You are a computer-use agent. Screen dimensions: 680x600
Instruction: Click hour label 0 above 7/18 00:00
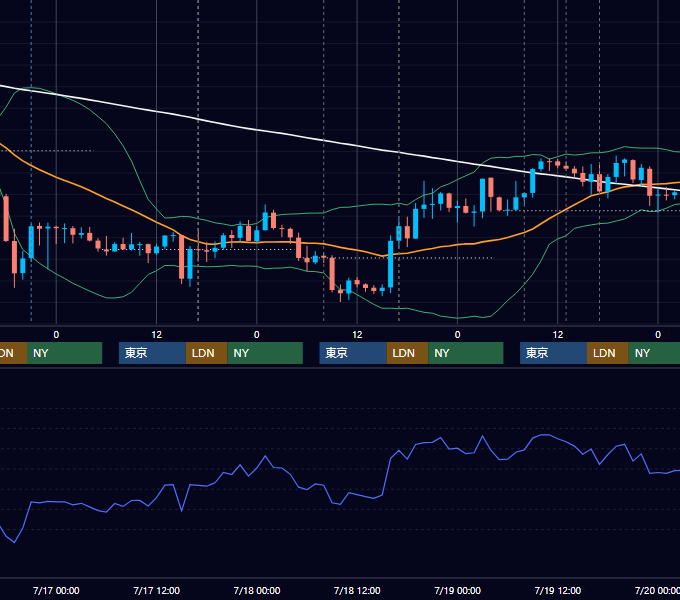[257, 335]
